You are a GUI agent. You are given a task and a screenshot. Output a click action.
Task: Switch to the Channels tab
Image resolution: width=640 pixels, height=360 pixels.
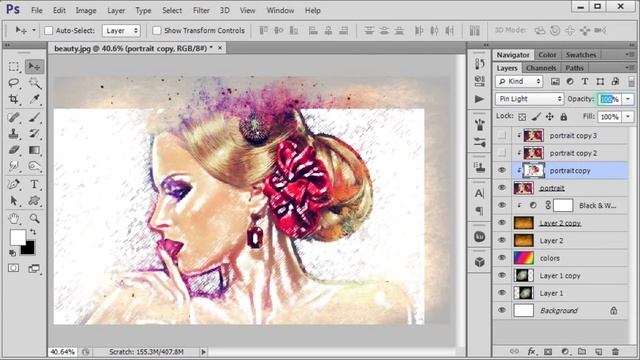coord(541,68)
